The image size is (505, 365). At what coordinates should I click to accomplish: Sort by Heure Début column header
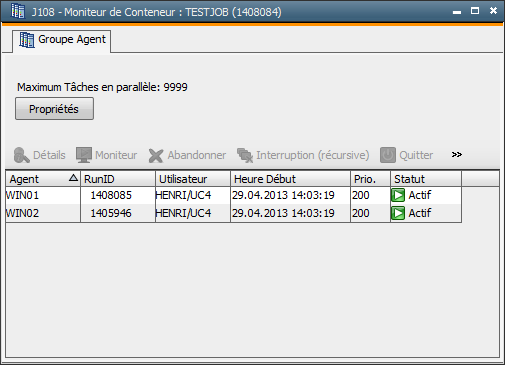point(290,179)
